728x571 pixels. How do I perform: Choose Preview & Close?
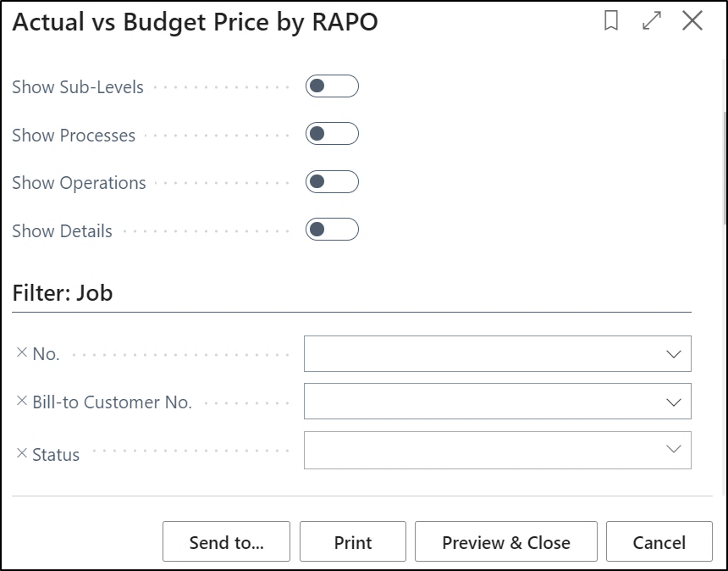(506, 542)
